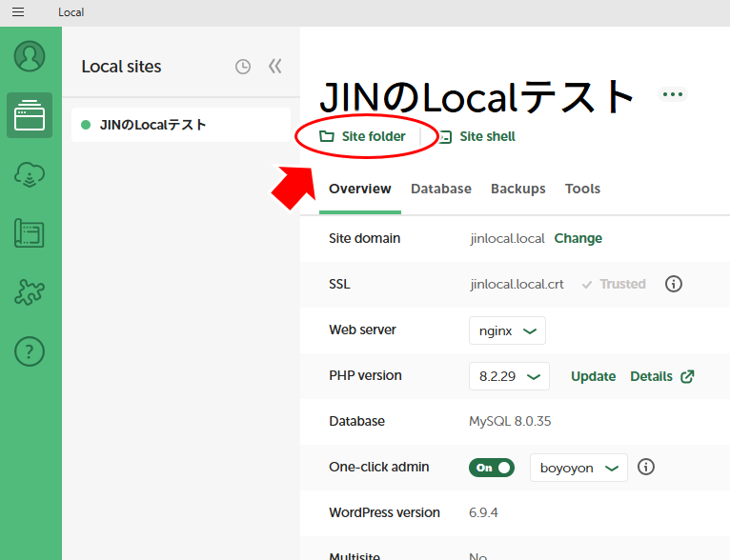Click the user account avatar icon
The image size is (730, 560).
[30, 56]
